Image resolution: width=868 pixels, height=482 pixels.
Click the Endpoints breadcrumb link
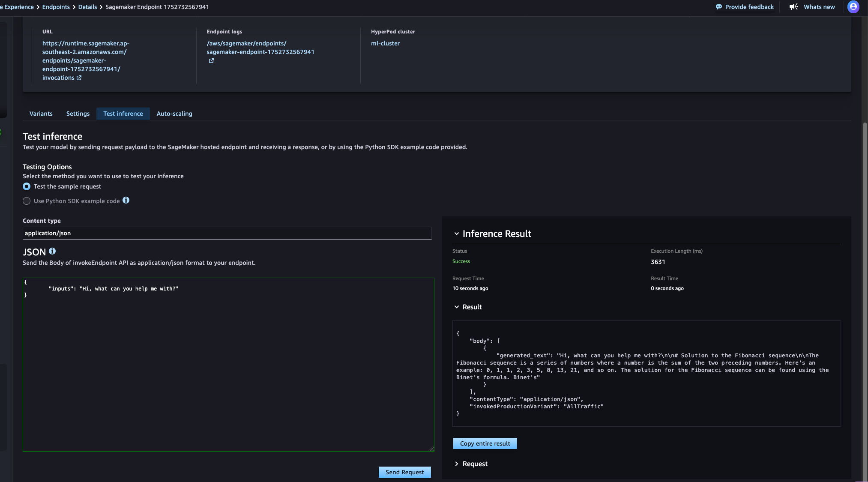(56, 7)
